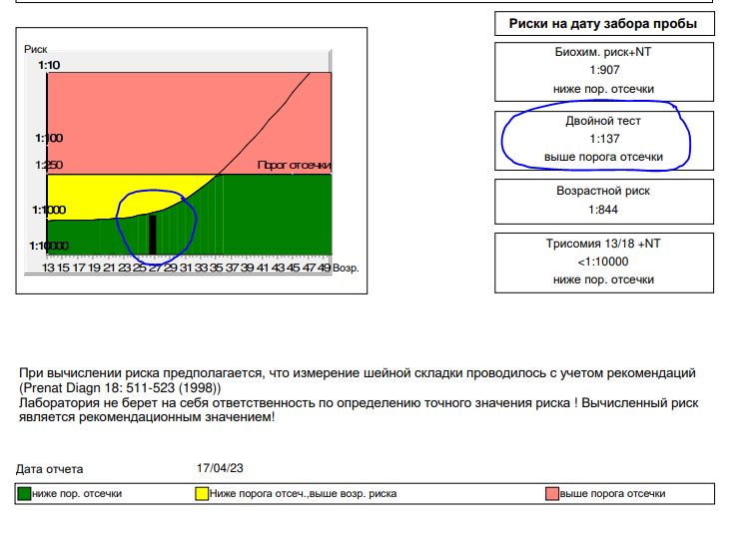
Task: Click the 'Трисомия 13/18 +NT' result box
Action: [603, 262]
